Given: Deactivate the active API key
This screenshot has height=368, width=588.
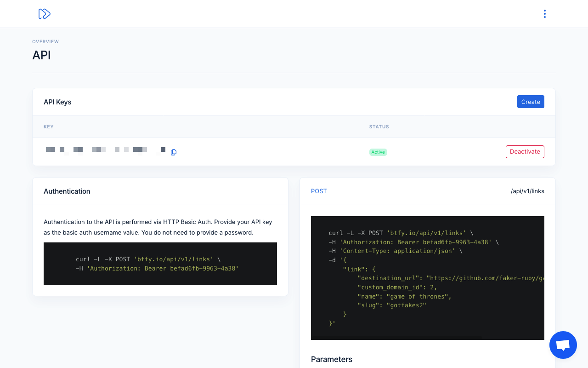Looking at the screenshot, I should coord(525,152).
